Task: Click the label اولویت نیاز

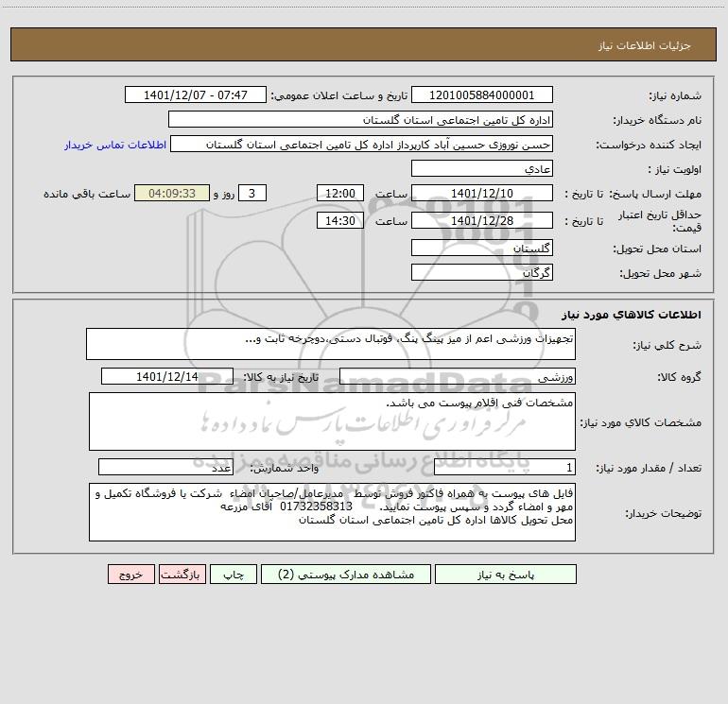Action: point(675,170)
